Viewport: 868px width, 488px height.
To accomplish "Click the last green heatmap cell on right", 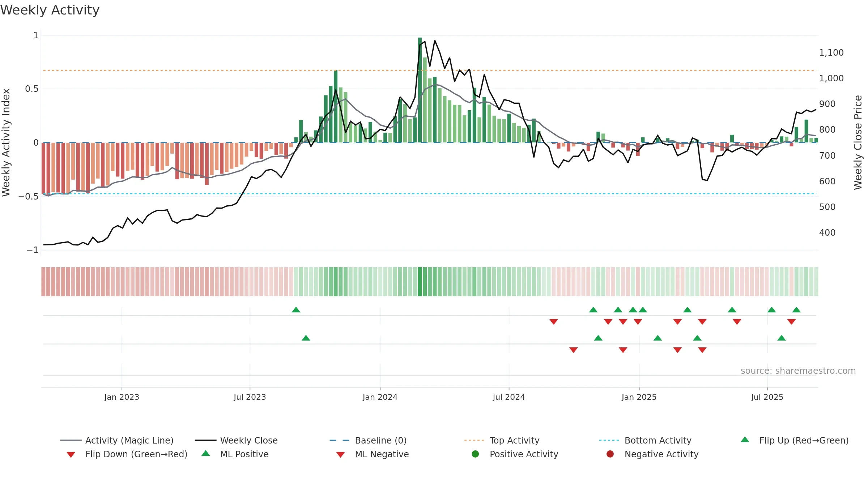I will 816,282.
